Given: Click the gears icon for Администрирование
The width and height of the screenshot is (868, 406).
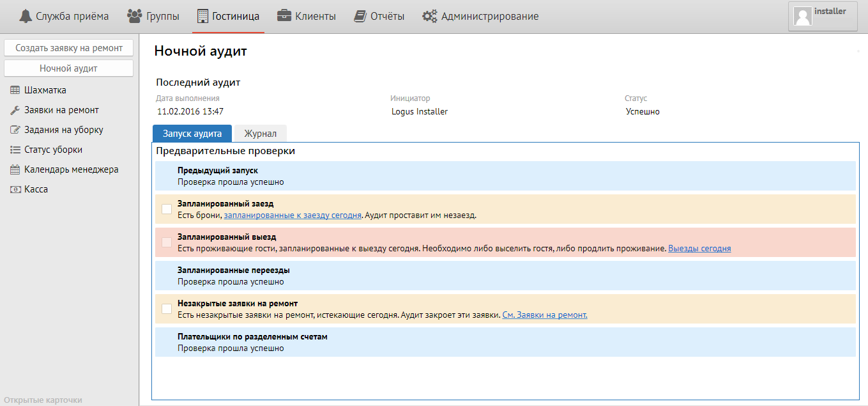Looking at the screenshot, I should tap(430, 16).
